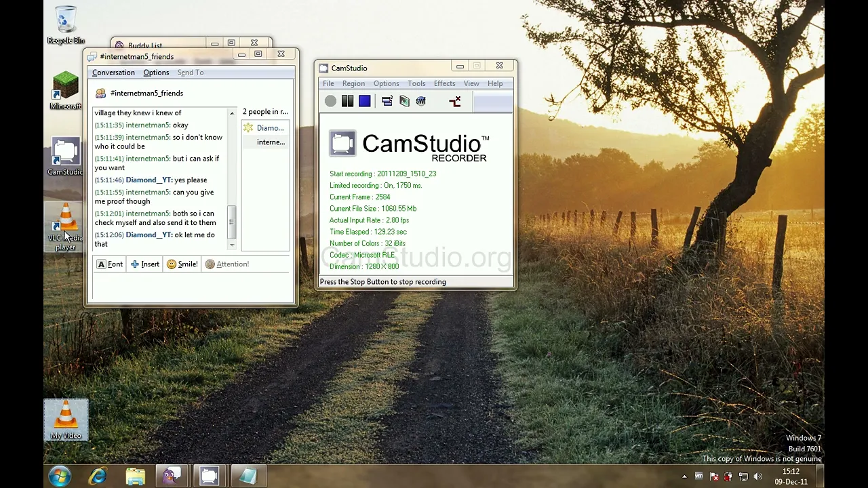Click the grey Record button in CamStudio
Image resolution: width=868 pixels, height=488 pixels.
(x=330, y=102)
